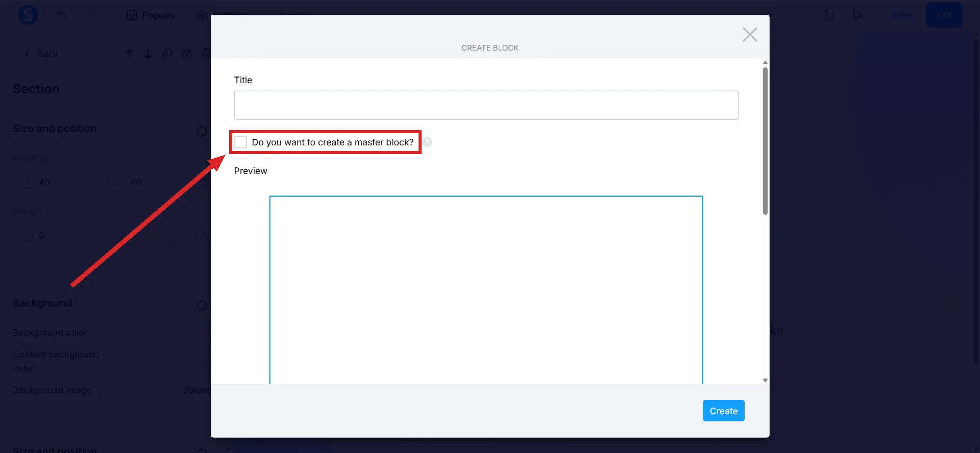Click Save in the top bar

pyautogui.click(x=901, y=15)
